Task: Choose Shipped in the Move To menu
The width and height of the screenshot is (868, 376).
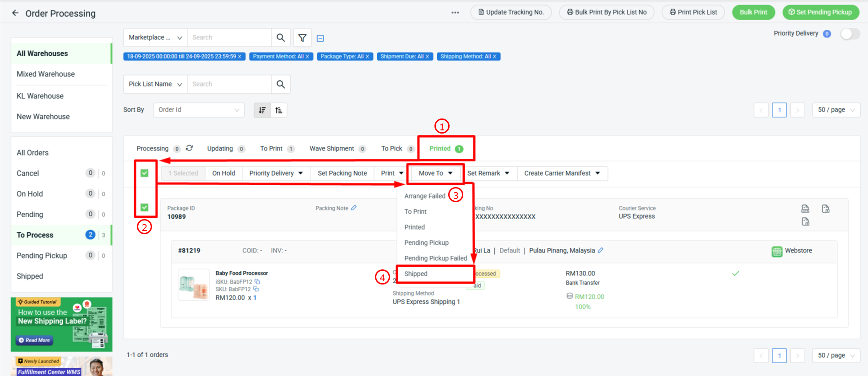Action: pos(416,274)
